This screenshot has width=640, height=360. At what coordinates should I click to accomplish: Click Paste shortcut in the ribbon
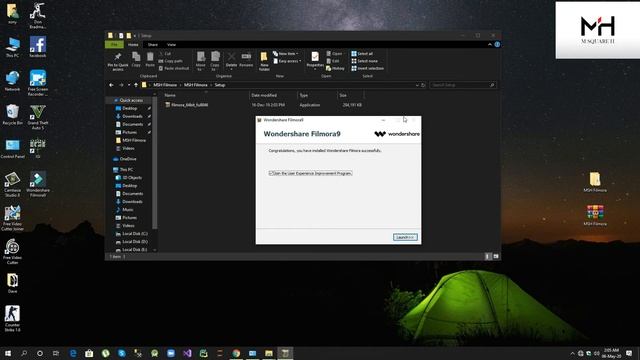[174, 69]
